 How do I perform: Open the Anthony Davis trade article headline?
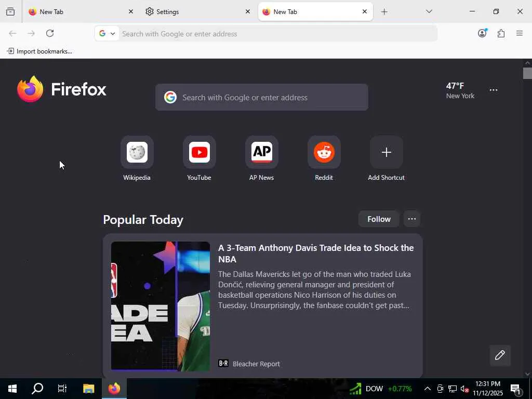click(316, 254)
